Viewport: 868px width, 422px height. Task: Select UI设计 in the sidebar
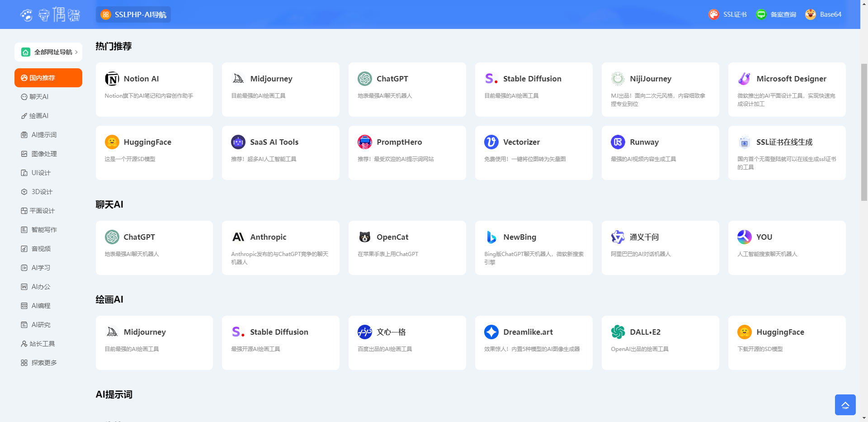[x=48, y=173]
